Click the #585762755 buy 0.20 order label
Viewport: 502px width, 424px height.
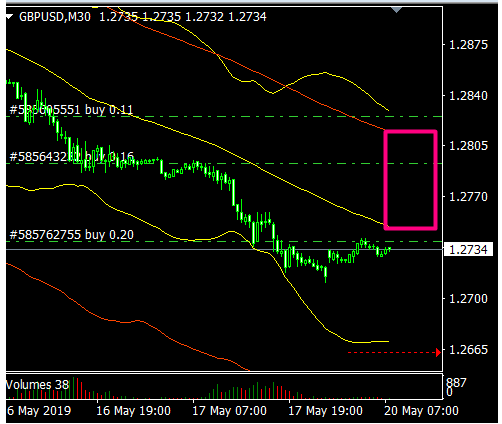pos(72,235)
